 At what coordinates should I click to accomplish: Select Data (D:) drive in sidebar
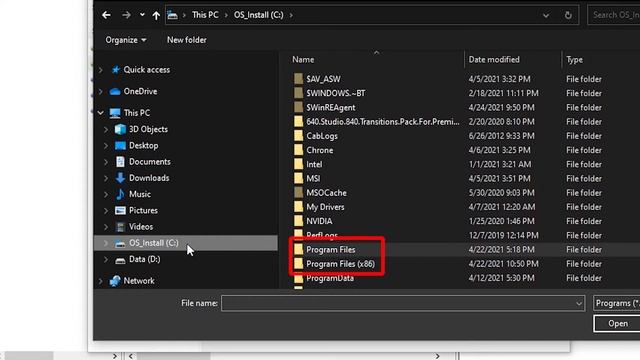[144, 260]
